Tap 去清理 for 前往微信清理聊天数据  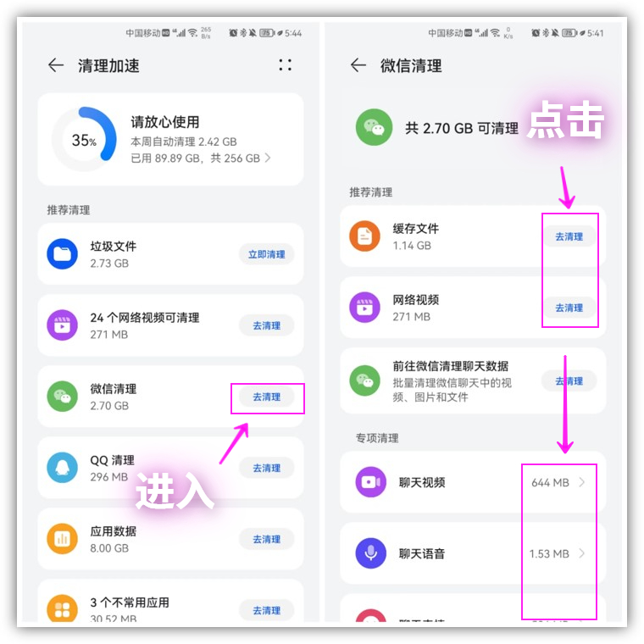click(569, 381)
